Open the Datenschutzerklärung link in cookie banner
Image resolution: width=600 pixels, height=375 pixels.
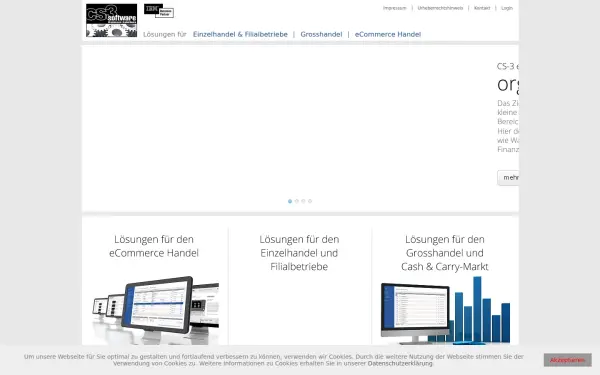tap(400, 364)
